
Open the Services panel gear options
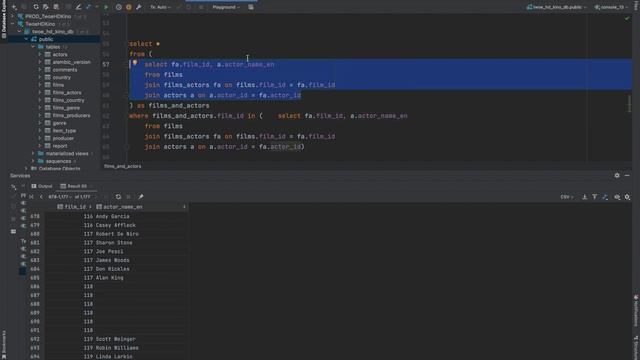click(617, 176)
